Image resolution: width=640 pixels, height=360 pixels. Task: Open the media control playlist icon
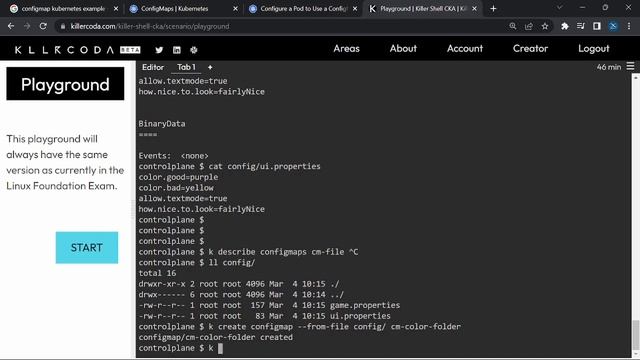point(581,26)
